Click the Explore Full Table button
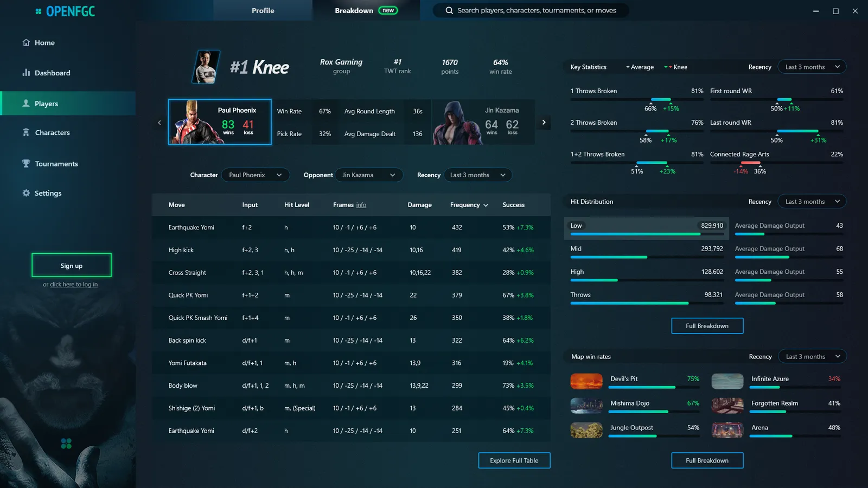868x488 pixels. click(x=514, y=460)
